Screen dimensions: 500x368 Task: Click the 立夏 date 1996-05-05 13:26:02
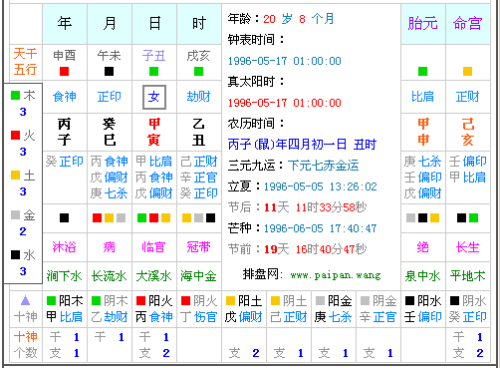point(320,186)
